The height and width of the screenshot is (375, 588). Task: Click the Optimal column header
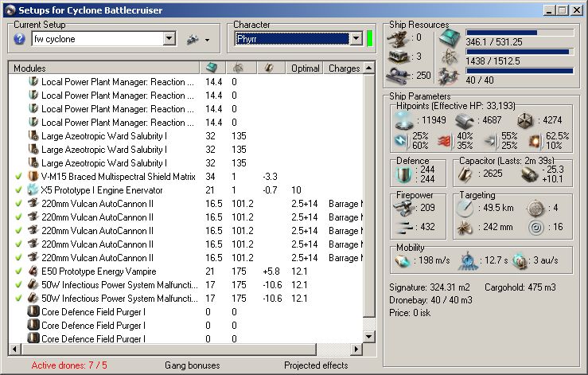[305, 68]
